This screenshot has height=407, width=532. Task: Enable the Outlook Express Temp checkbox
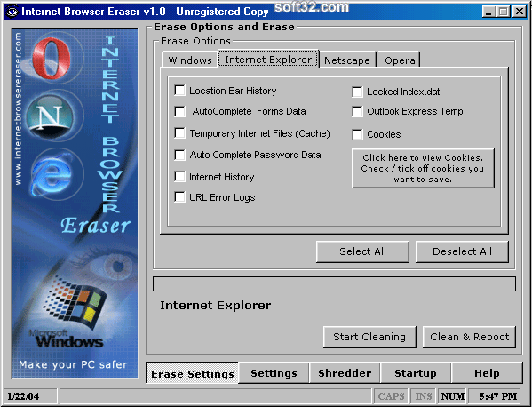pos(357,111)
